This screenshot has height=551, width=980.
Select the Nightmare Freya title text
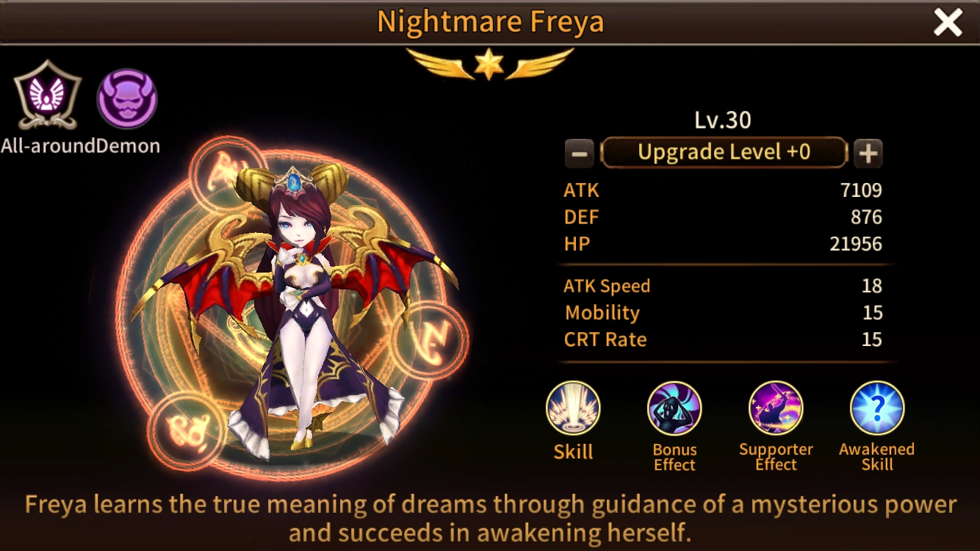[x=490, y=22]
